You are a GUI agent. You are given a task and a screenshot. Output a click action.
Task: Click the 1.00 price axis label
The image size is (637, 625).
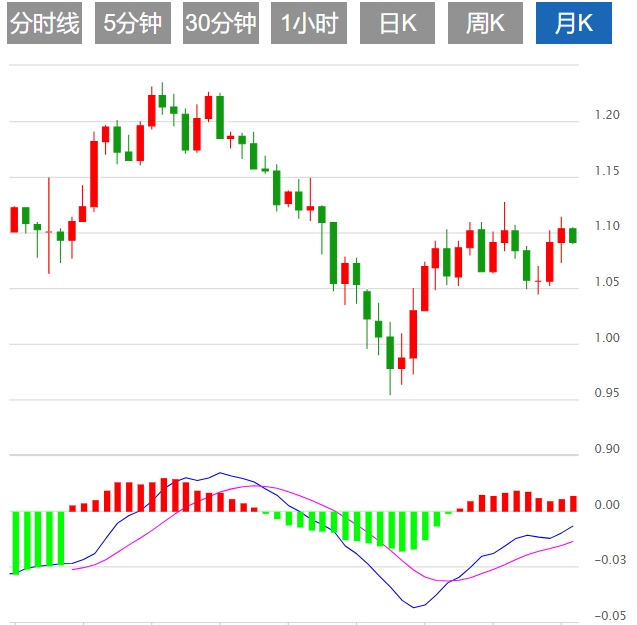[607, 338]
